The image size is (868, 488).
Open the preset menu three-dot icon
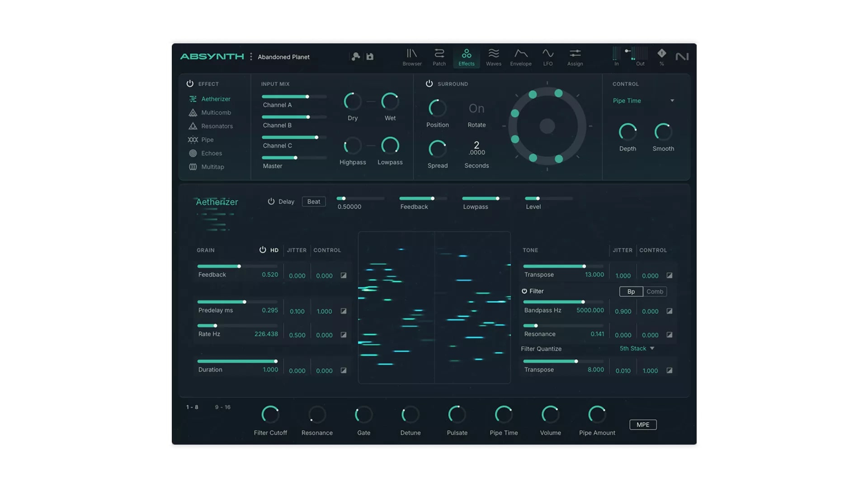click(251, 56)
